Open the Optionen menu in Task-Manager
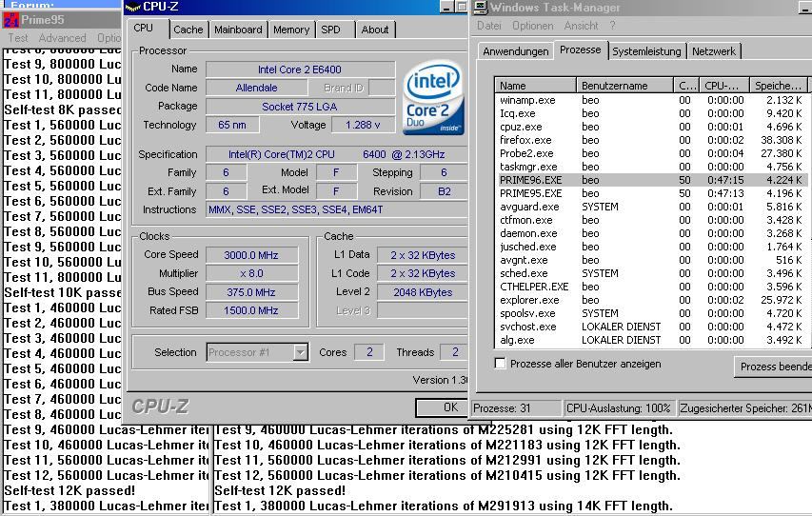The height and width of the screenshot is (516, 812). coord(533,26)
